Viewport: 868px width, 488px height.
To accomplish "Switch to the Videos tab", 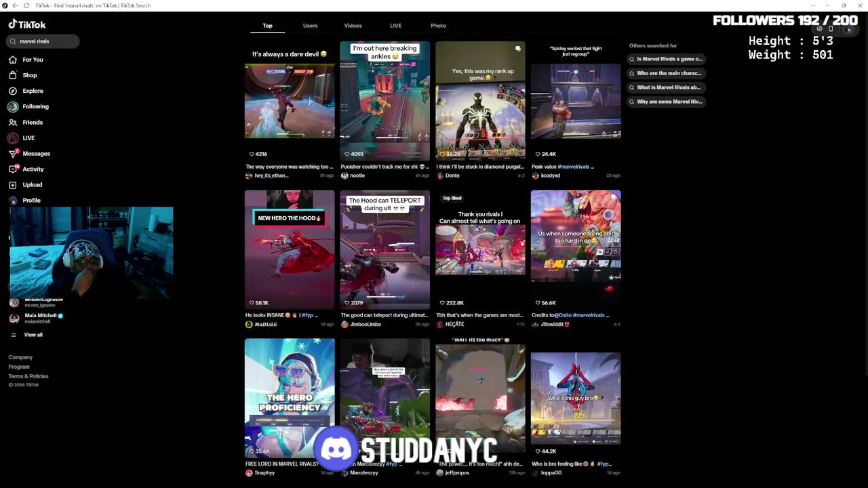I will pos(353,26).
